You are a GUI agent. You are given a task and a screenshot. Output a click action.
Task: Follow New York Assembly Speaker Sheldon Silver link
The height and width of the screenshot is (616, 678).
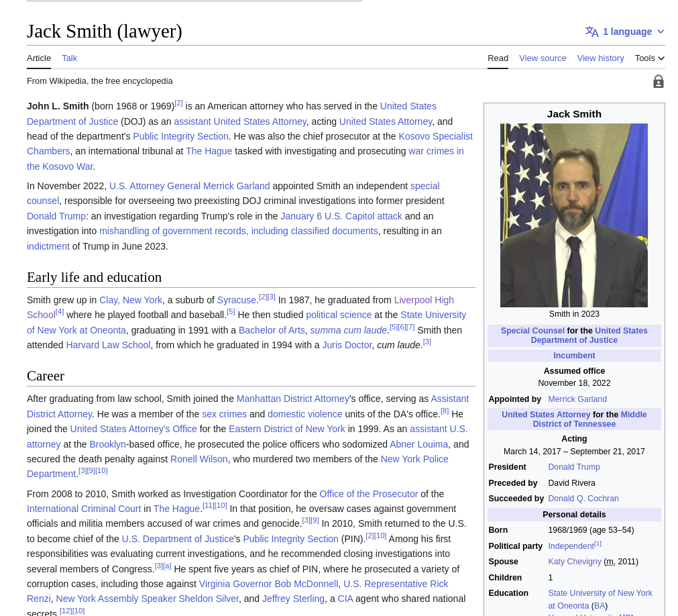pos(148,599)
